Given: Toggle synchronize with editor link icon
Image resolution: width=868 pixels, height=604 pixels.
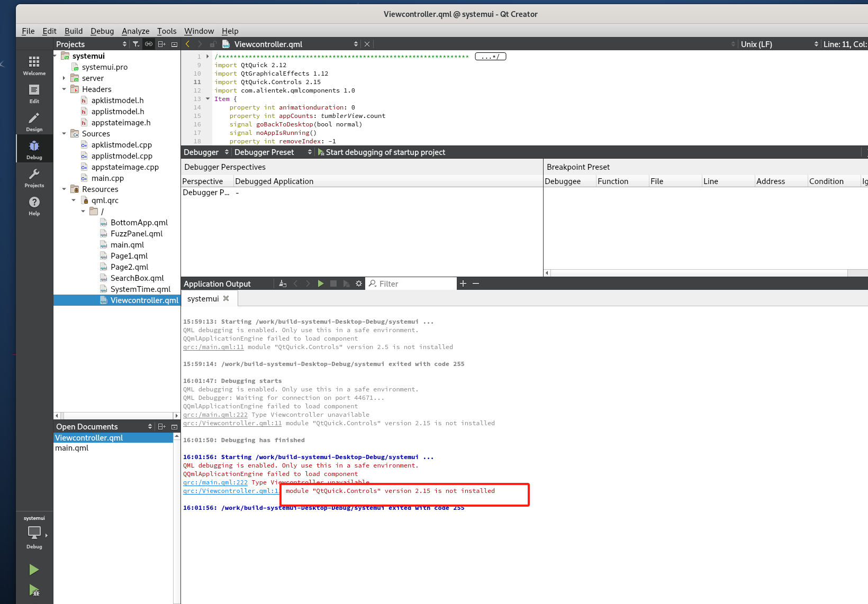Looking at the screenshot, I should click(149, 44).
